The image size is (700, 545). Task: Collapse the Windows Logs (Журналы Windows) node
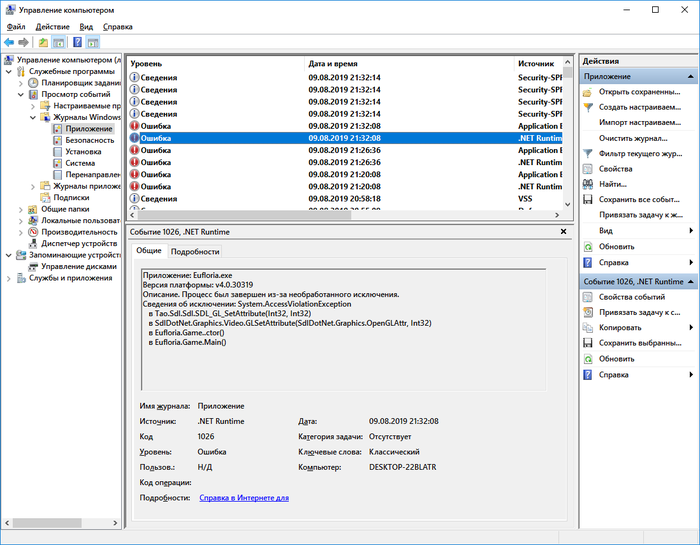click(32, 117)
